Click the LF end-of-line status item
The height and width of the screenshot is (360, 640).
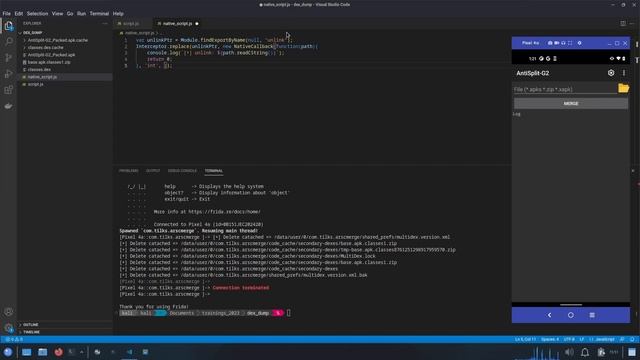click(x=582, y=339)
